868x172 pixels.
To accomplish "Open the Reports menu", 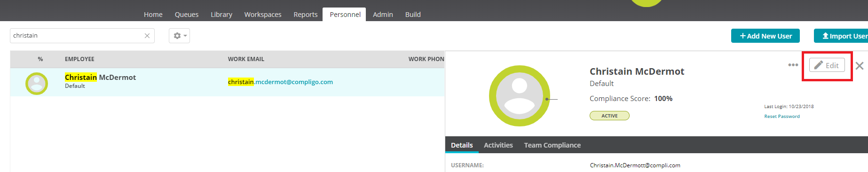I will (x=306, y=15).
